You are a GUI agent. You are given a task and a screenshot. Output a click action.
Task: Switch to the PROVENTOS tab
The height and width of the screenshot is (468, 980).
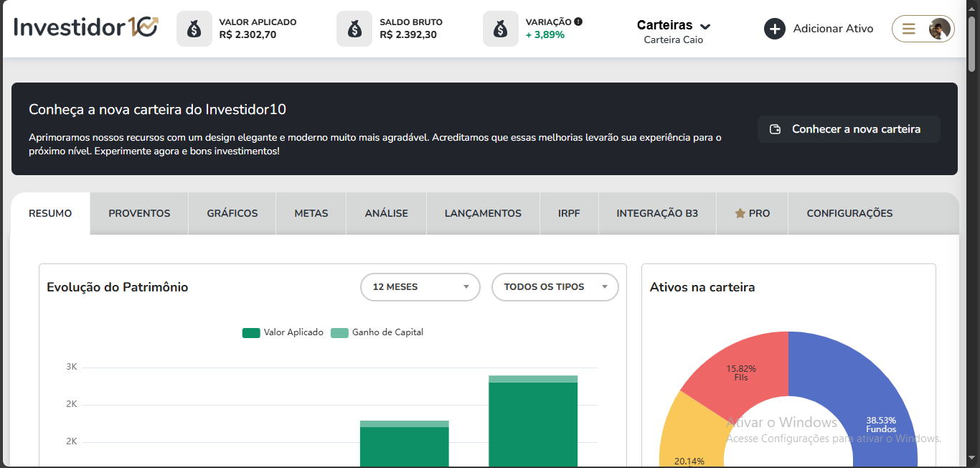(139, 213)
